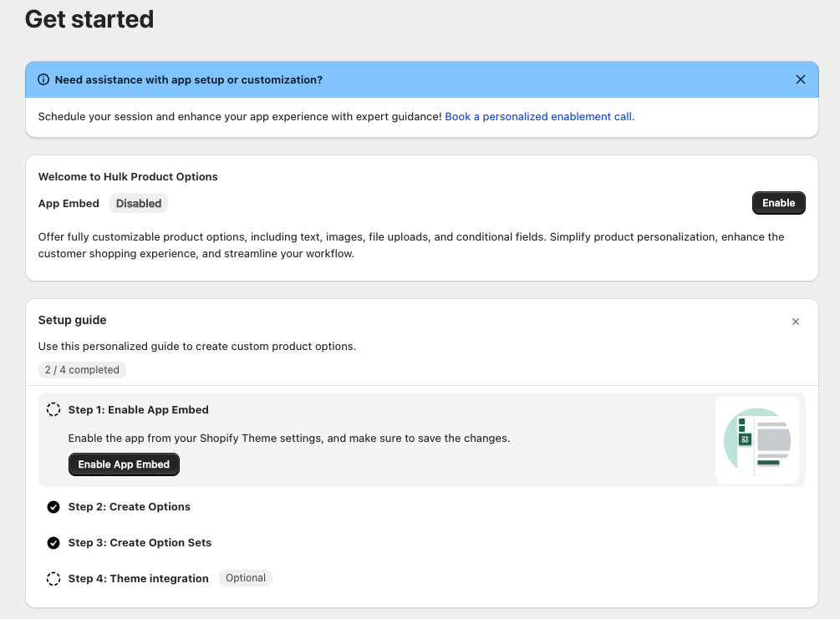Dismiss the assistance banner with its X

point(800,79)
